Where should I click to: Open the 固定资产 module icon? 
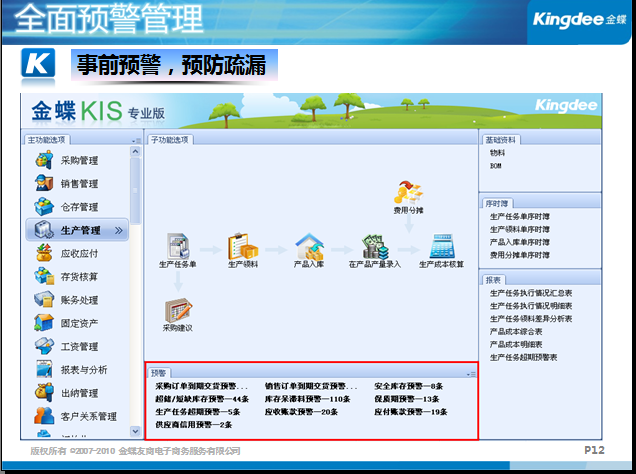coord(44,323)
